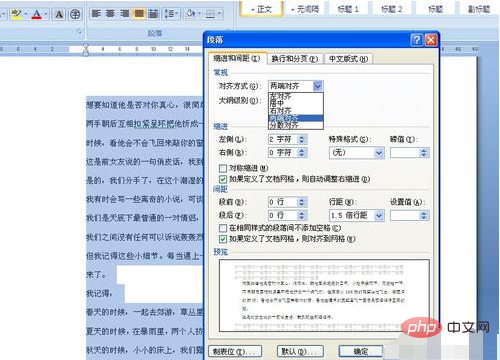Click the red font color icon
This screenshot has height=360, width=500.
pos(37,14)
